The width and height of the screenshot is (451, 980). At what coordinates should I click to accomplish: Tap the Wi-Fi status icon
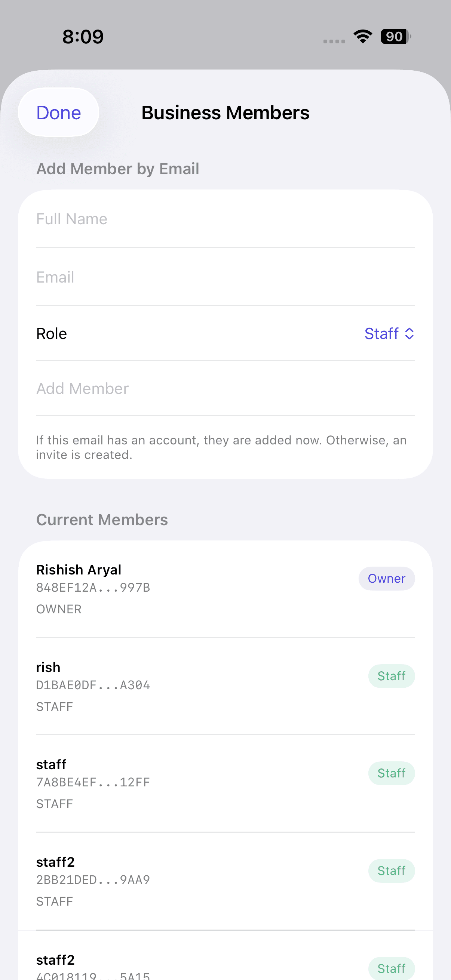tap(363, 37)
